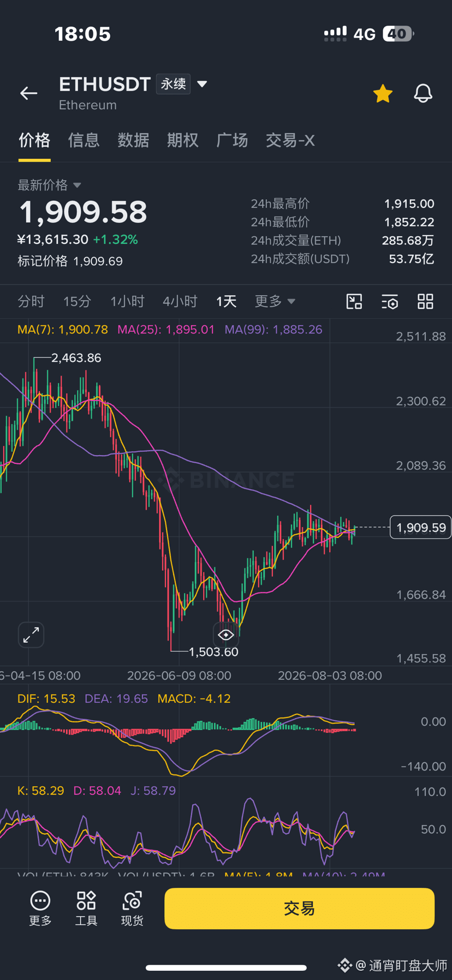Expand the 更多 intervals dropdown
The width and height of the screenshot is (452, 980).
pos(275,301)
